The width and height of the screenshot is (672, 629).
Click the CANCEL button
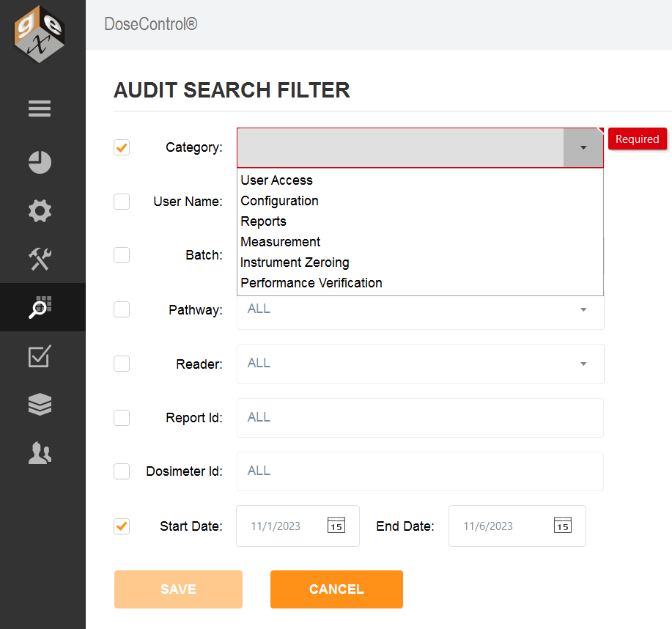click(x=336, y=589)
